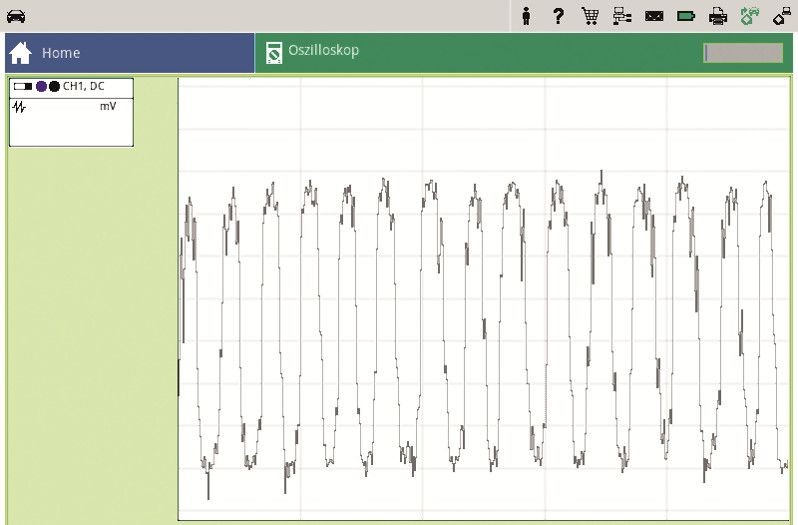
Task: Click the laptop diagnostic connection icon
Action: pos(781,16)
